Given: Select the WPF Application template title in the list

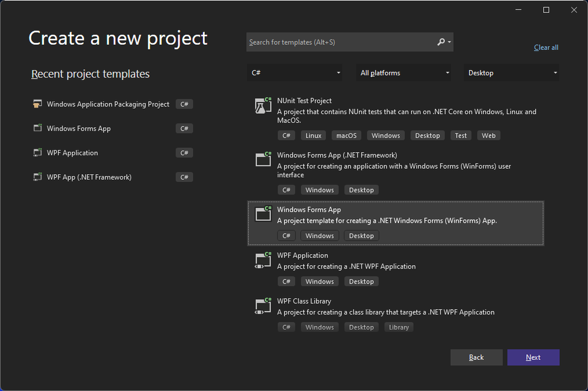Looking at the screenshot, I should 303,255.
